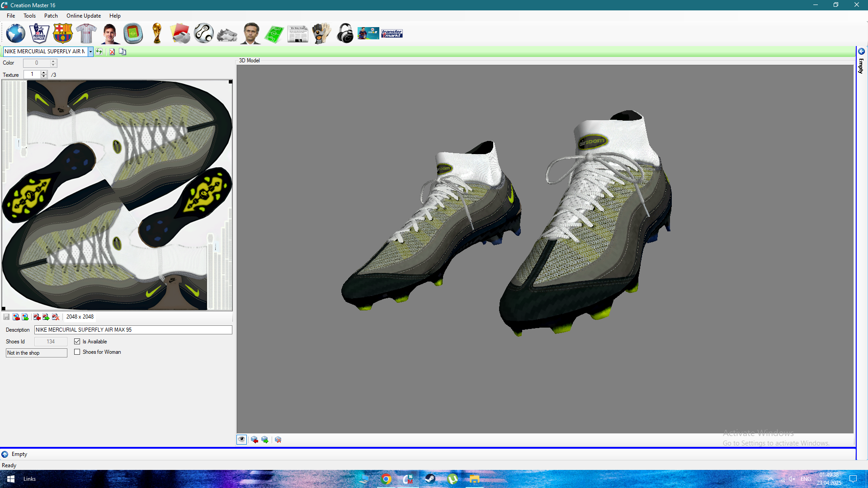
Task: Open the Patch menu
Action: [x=51, y=16]
